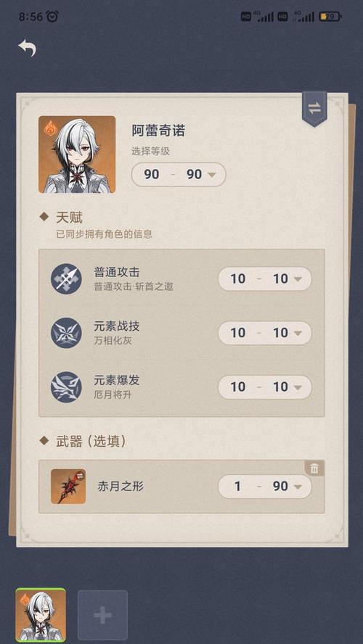This screenshot has width=363, height=644.
Task: Expand 元素爆发 talent level dropdown
Action: click(x=265, y=387)
